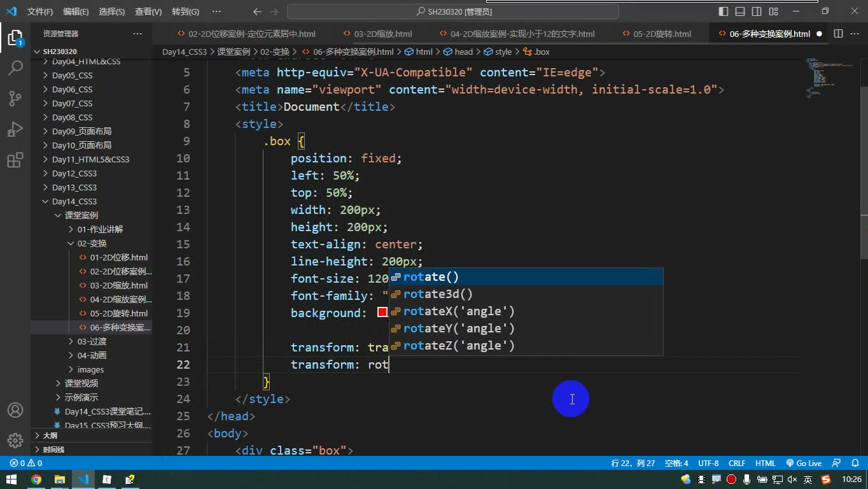Toggle the bottom panel layout button

pyautogui.click(x=740, y=11)
